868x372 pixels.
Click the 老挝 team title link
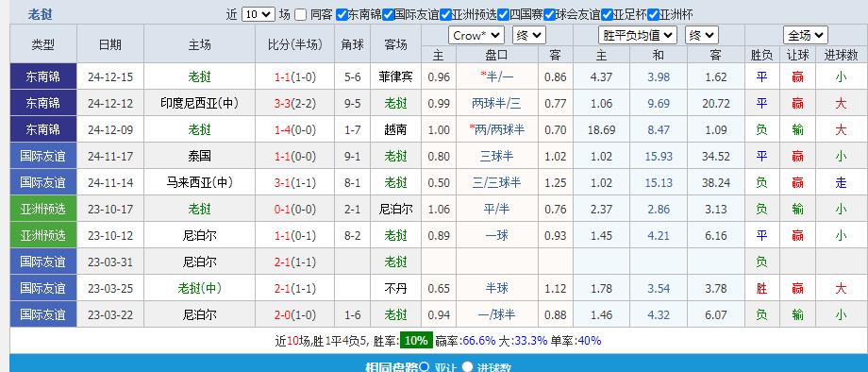(40, 15)
